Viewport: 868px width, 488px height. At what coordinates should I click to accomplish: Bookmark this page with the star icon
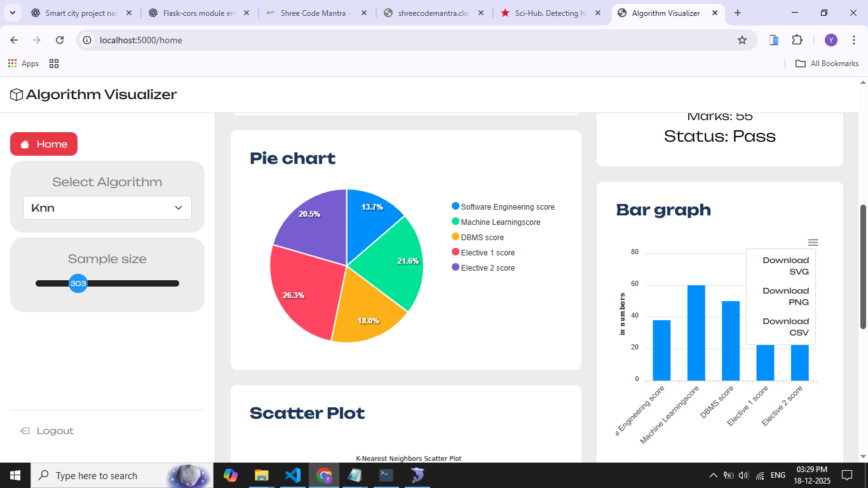tap(742, 40)
